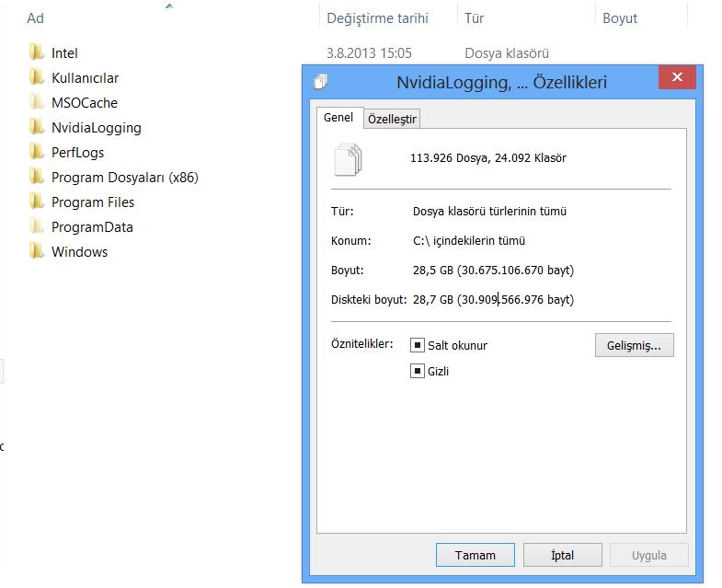The height and width of the screenshot is (588, 722).
Task: Click the ProgramData folder icon
Action: point(37,227)
